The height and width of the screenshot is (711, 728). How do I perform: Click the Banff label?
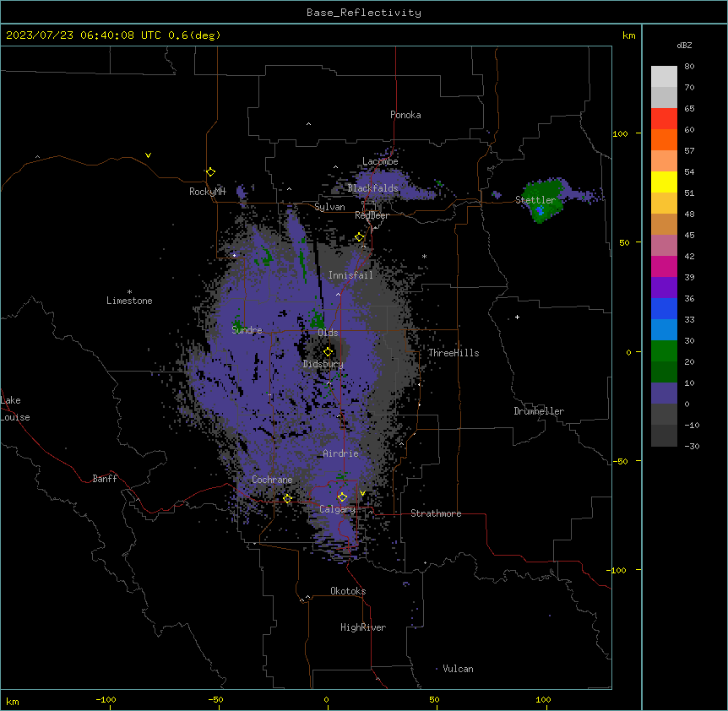105,479
